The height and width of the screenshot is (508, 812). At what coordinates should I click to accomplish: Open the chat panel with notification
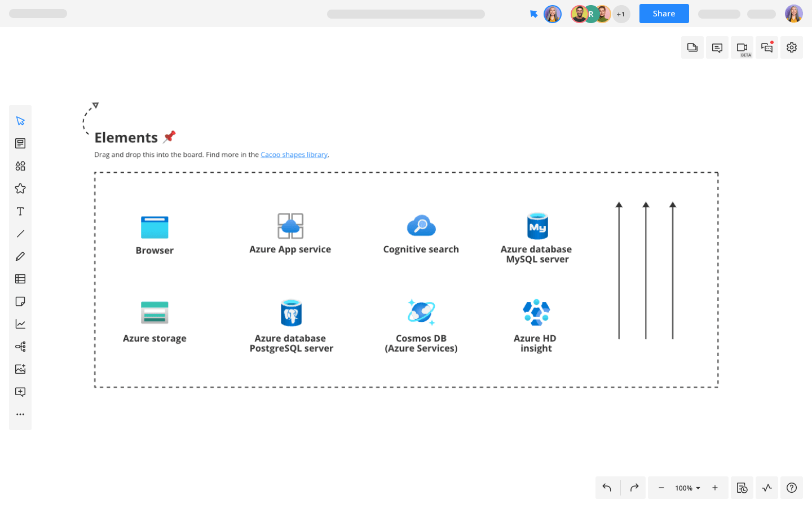[x=767, y=47]
